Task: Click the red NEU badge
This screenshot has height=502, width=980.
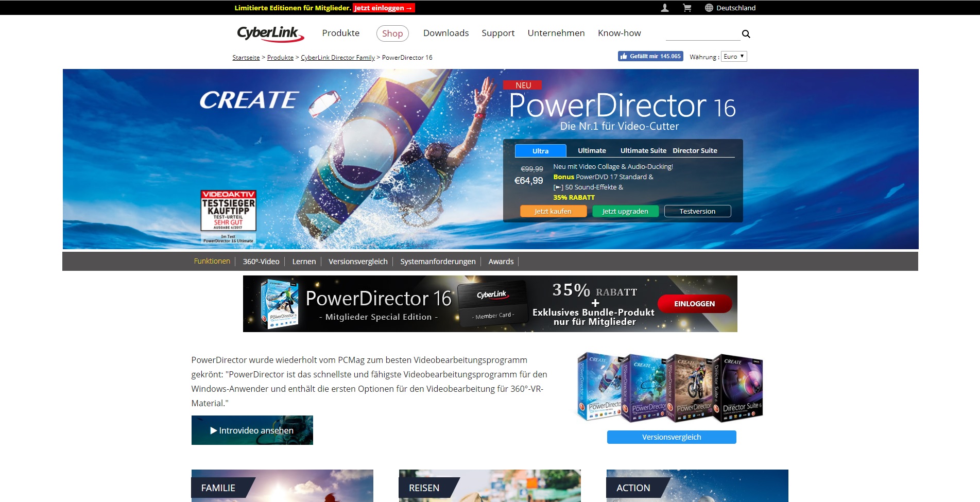Action: 523,85
